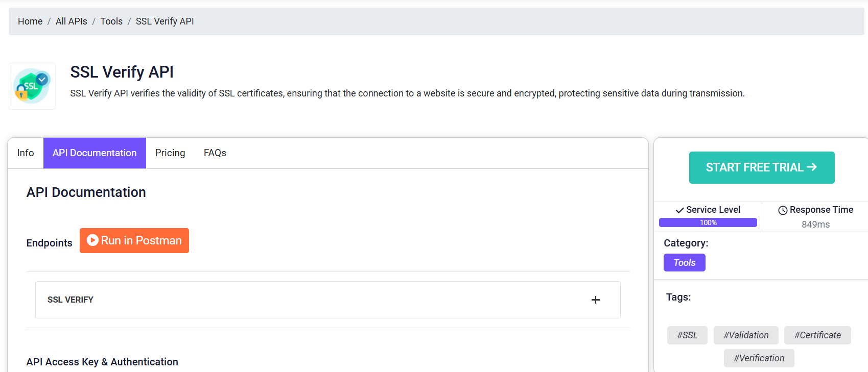Click the plus icon on SSL VERIFY row
Image resolution: width=868 pixels, height=372 pixels.
tap(595, 300)
